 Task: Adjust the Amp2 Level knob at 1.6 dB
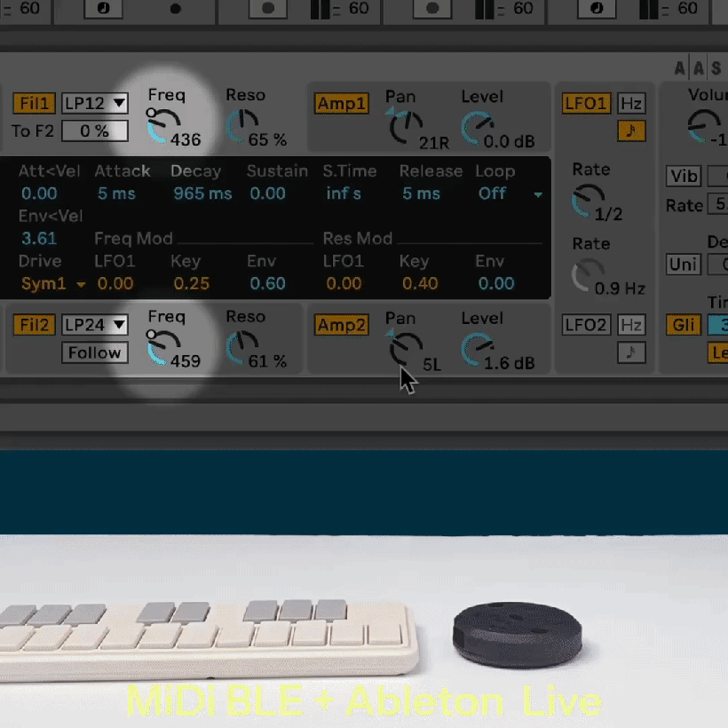pyautogui.click(x=478, y=349)
